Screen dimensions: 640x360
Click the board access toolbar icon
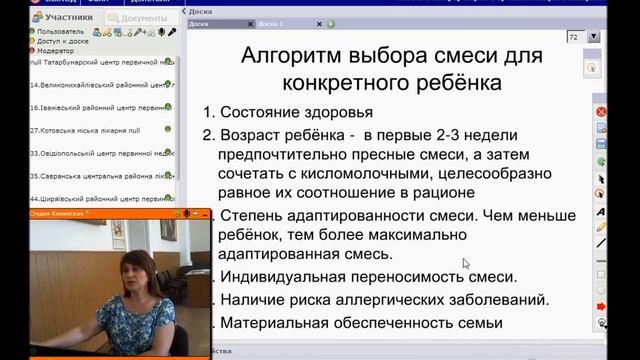(x=118, y=32)
